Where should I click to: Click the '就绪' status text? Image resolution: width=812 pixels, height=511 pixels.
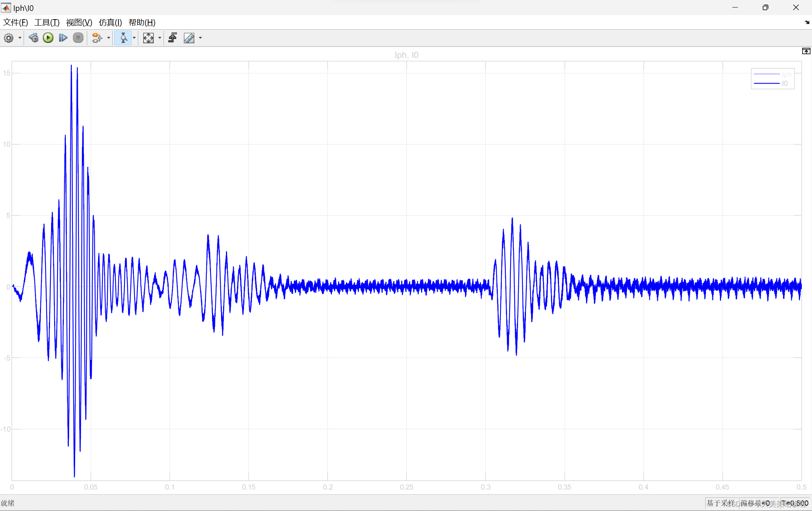8,503
